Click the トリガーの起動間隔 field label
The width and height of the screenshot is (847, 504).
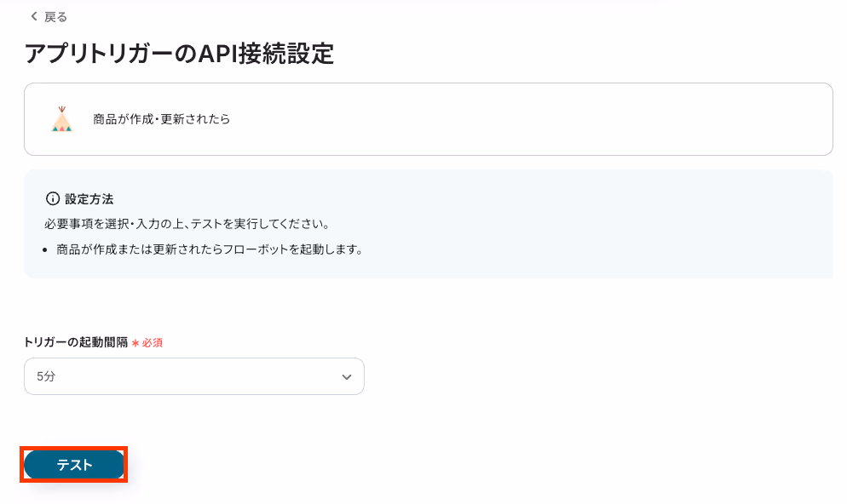76,342
